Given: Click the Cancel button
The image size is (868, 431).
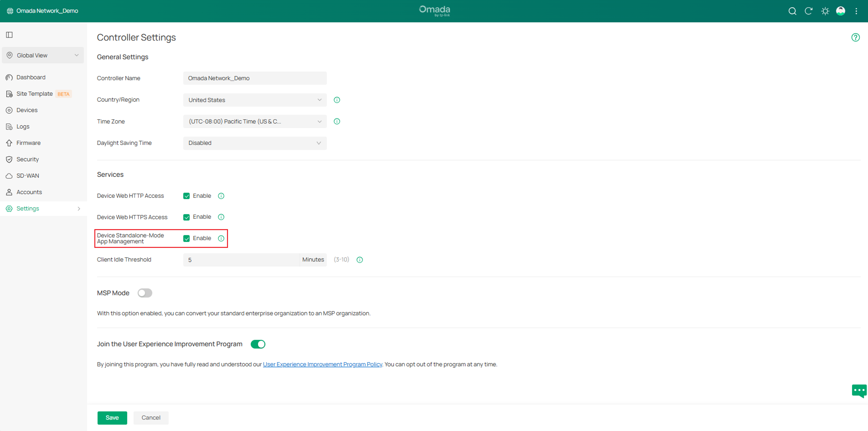Looking at the screenshot, I should coord(151,418).
